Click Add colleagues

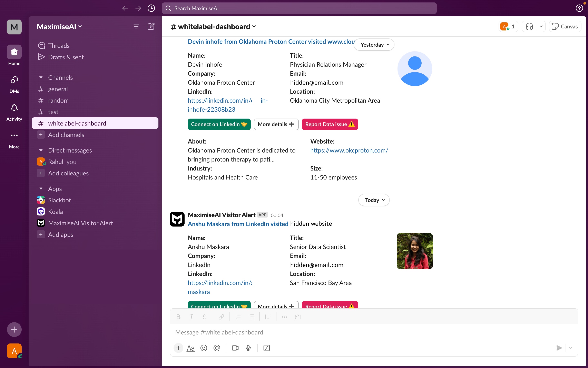(x=95, y=173)
